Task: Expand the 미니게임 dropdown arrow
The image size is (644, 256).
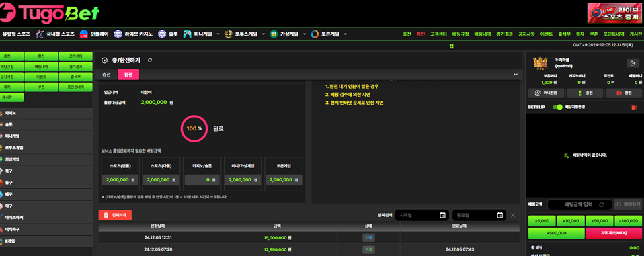Action: [x=218, y=34]
